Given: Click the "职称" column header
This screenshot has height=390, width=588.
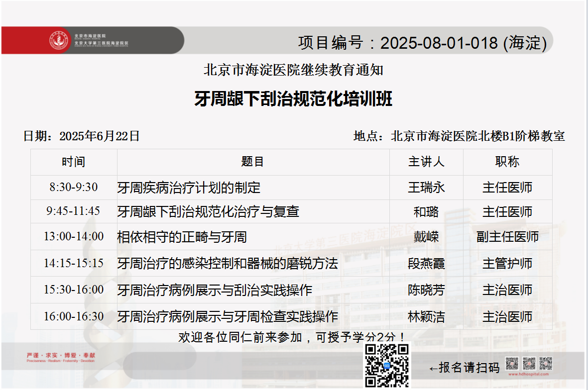Looking at the screenshot, I should (507, 162).
